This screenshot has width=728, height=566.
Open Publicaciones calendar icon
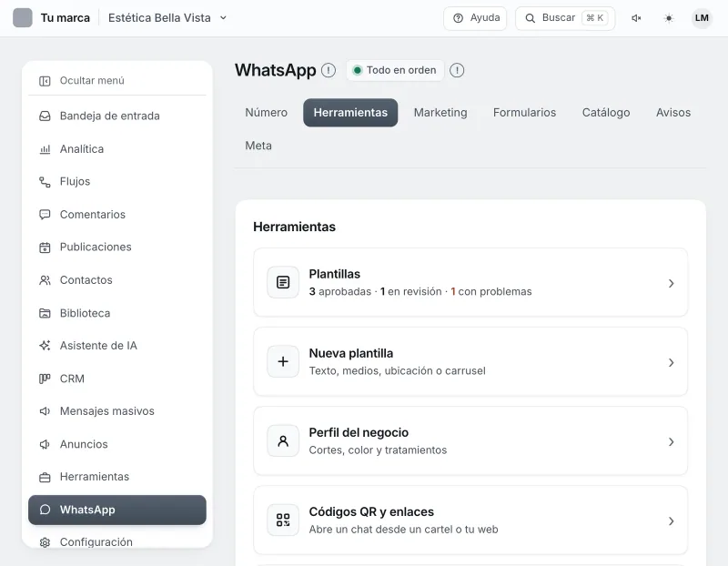click(45, 248)
